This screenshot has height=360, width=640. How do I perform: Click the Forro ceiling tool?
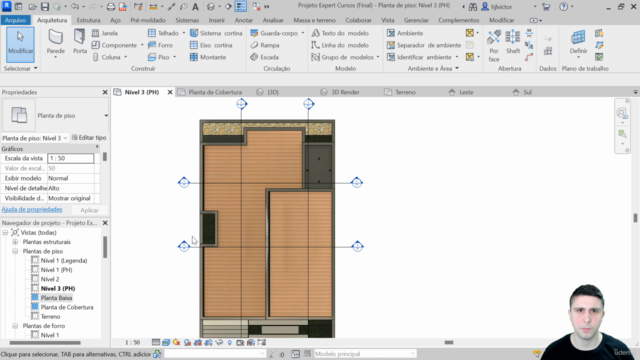click(160, 45)
